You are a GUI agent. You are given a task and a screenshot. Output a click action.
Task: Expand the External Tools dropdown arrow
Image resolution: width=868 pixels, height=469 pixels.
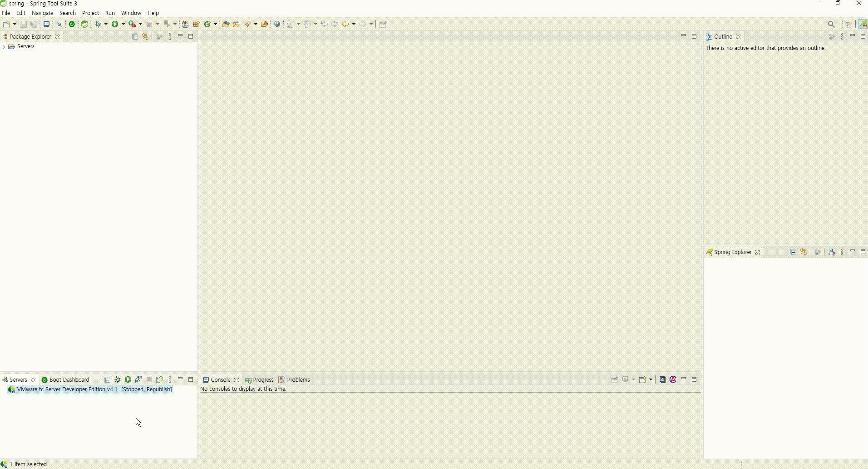(140, 24)
